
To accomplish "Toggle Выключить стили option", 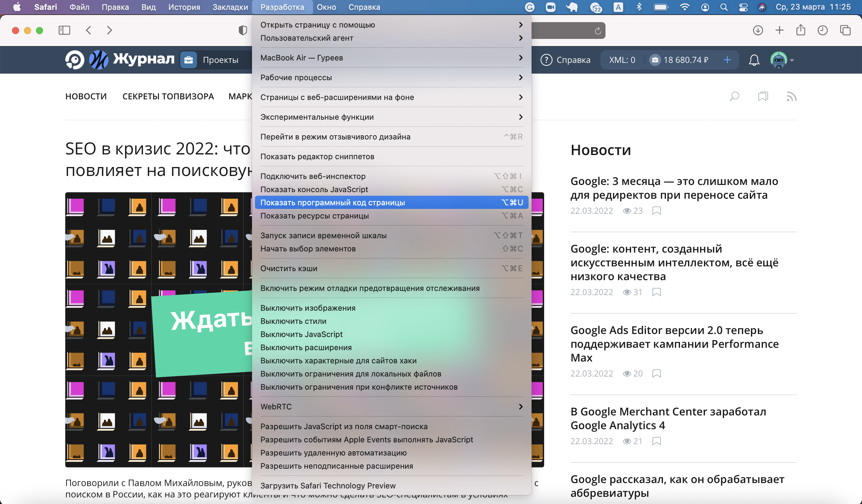I will 392,321.
